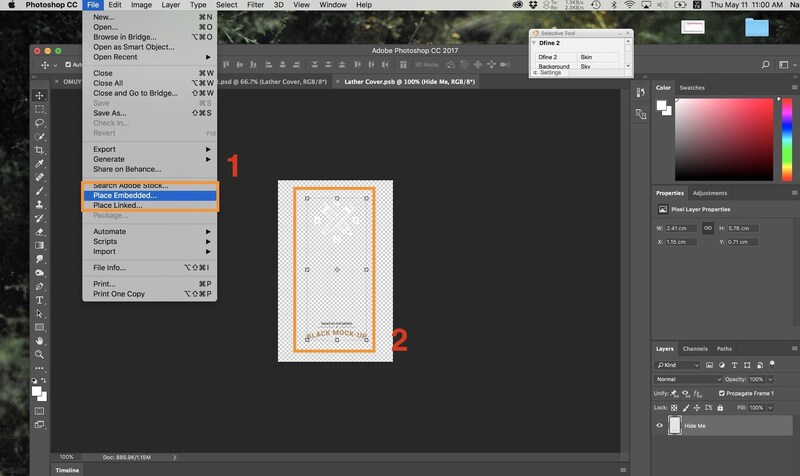Screen dimensions: 800x476
Task: Select the Healing Brush tool
Action: click(x=39, y=178)
